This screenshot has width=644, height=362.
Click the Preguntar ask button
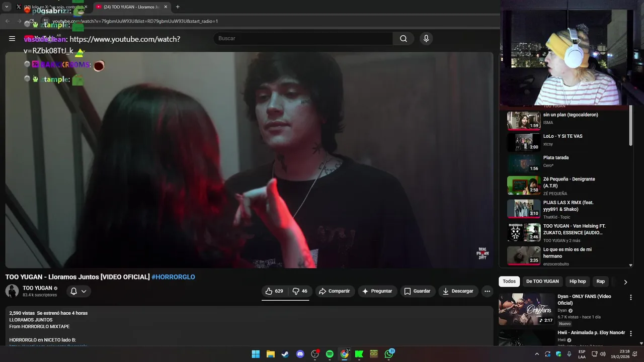[x=377, y=291]
